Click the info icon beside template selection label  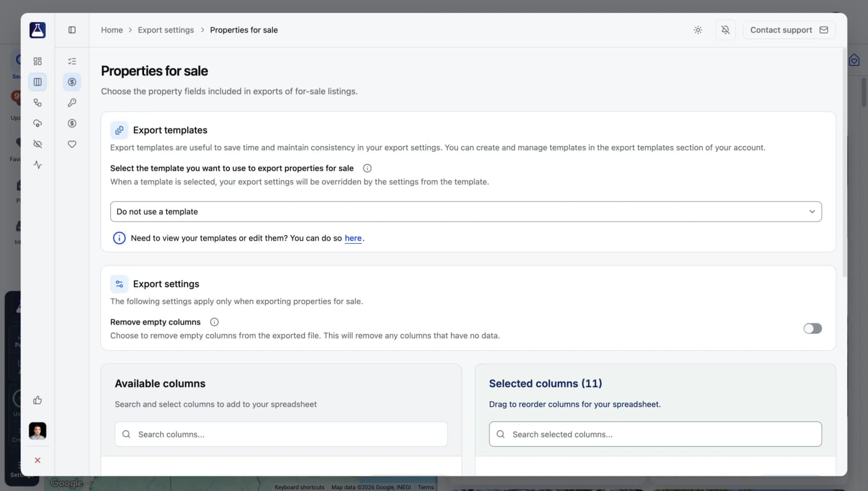367,168
